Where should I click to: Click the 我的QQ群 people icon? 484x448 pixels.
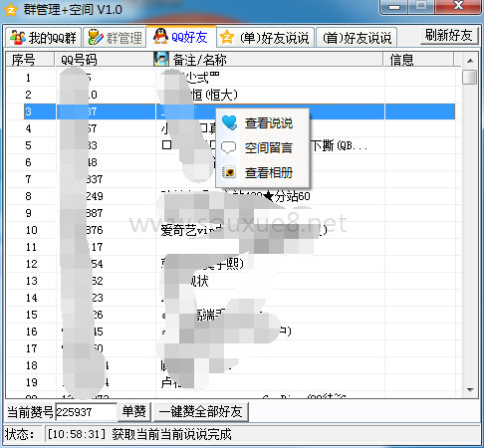18,37
